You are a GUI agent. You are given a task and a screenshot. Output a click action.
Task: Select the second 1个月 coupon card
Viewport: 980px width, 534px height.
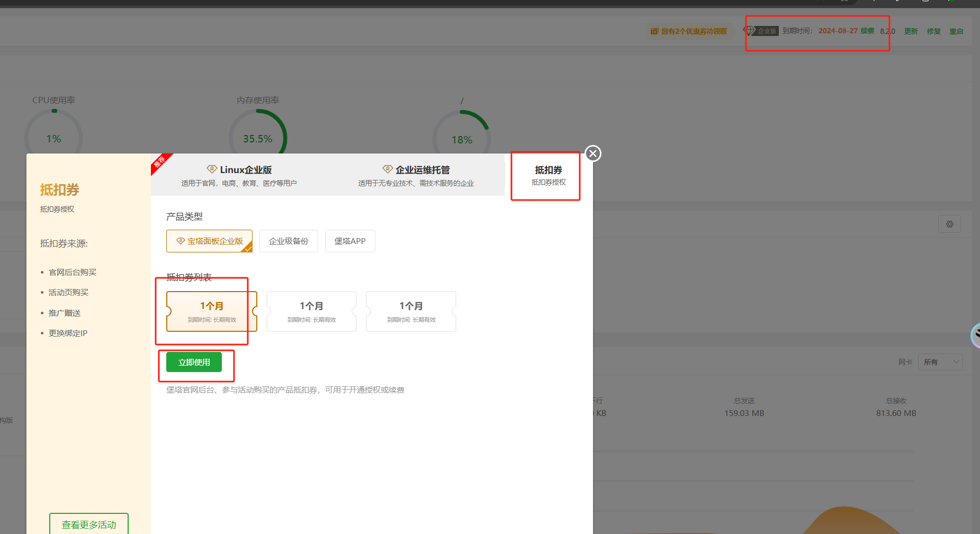pos(311,311)
